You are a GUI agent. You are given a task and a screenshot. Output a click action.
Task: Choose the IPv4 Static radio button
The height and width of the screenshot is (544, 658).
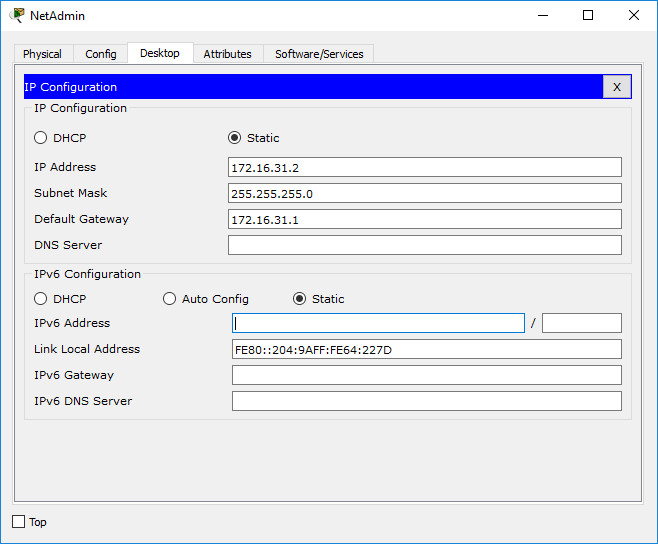235,138
